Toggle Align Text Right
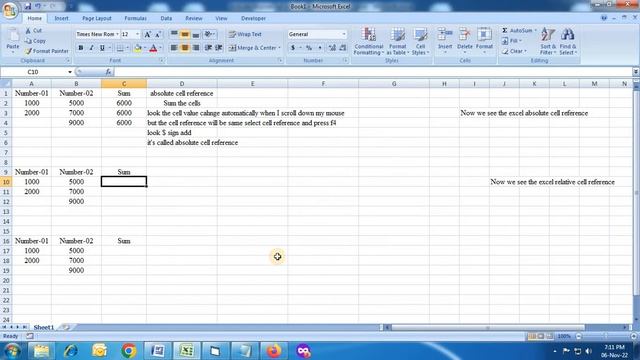The image size is (640, 360). [x=196, y=48]
